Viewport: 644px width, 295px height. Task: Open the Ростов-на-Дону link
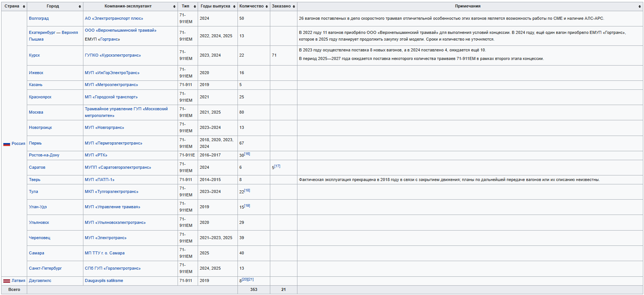coord(44,155)
